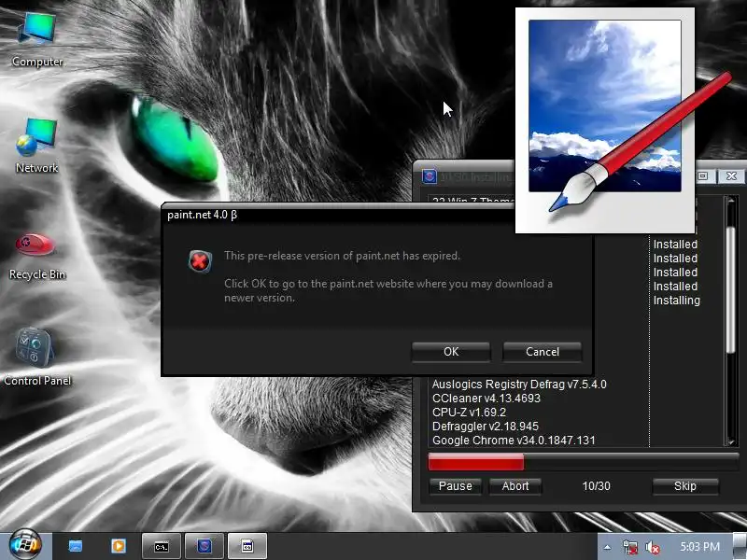Click the paint.net 4.0 β title bar
747x560 pixels.
(338, 215)
